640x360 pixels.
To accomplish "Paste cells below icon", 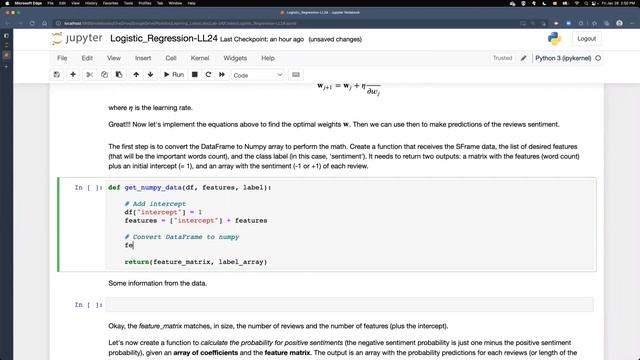I will [119, 75].
